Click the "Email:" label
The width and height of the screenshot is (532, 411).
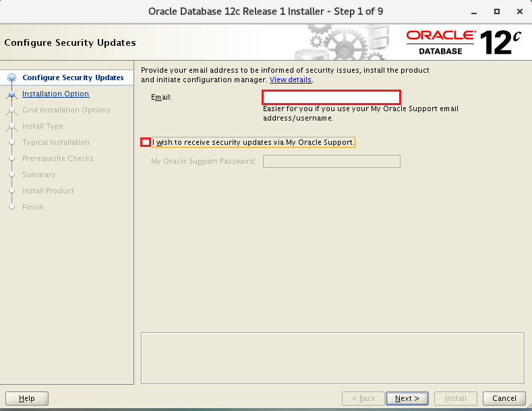[x=162, y=97]
